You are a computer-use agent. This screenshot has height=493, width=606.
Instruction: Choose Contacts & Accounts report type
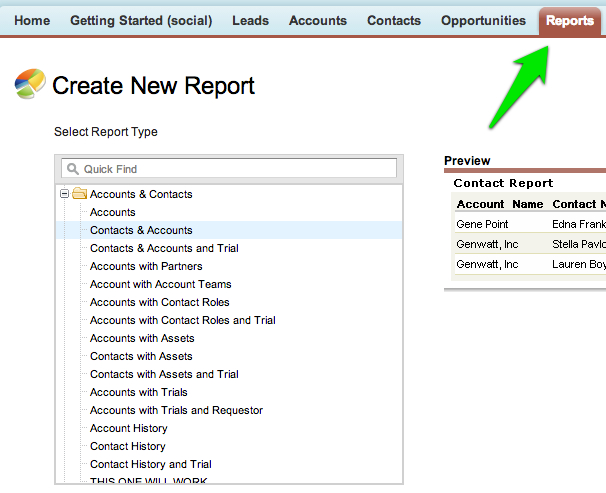click(141, 230)
